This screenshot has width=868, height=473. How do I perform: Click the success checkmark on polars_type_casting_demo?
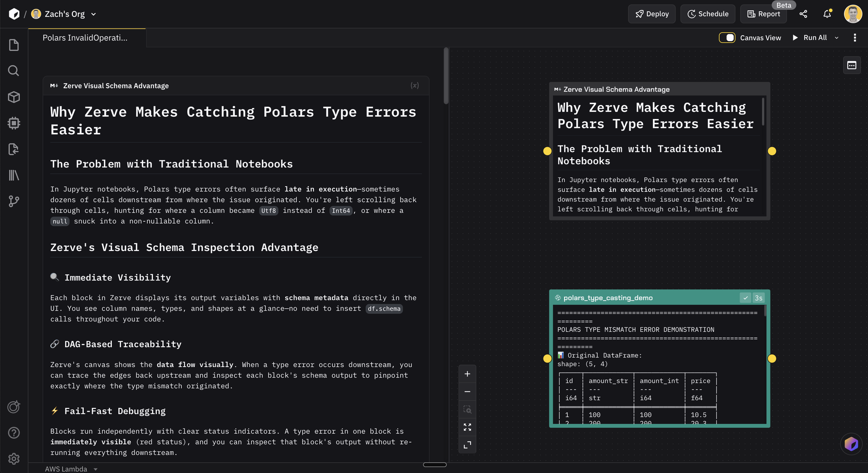745,298
